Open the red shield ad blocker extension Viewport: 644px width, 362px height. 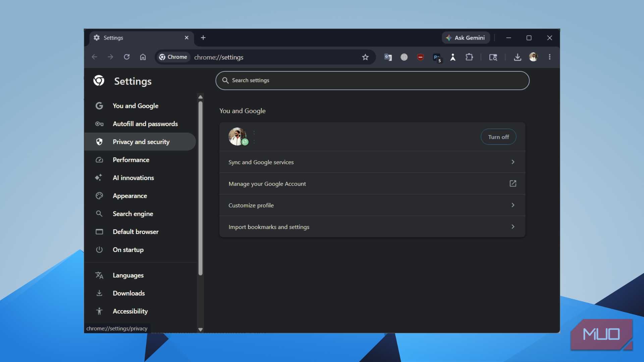tap(420, 57)
